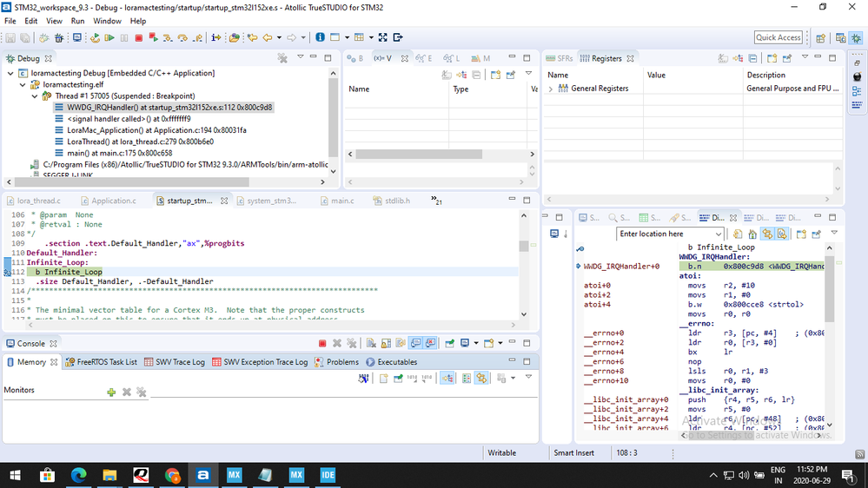Collapse the loramactesting Debug tree node
Image resolution: width=868 pixels, height=488 pixels.
(10, 73)
